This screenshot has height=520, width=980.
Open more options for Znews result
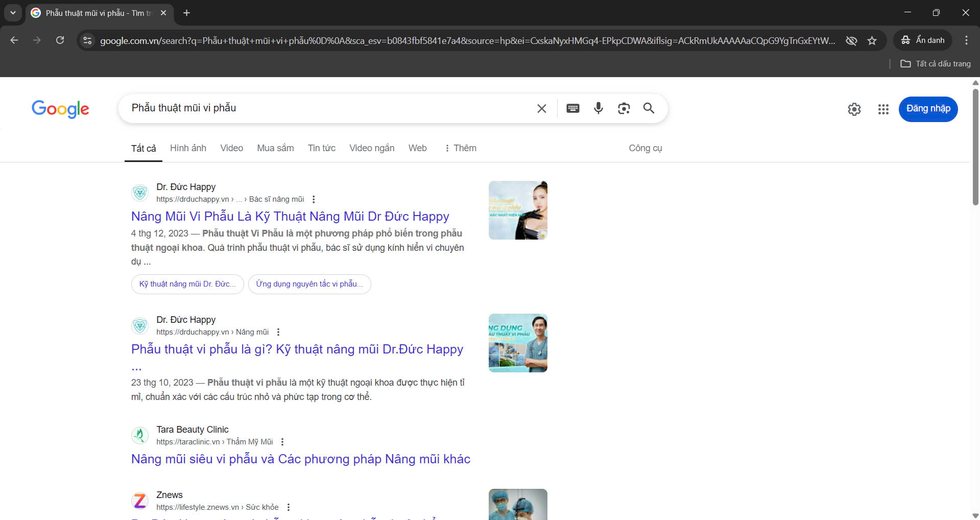pyautogui.click(x=289, y=507)
